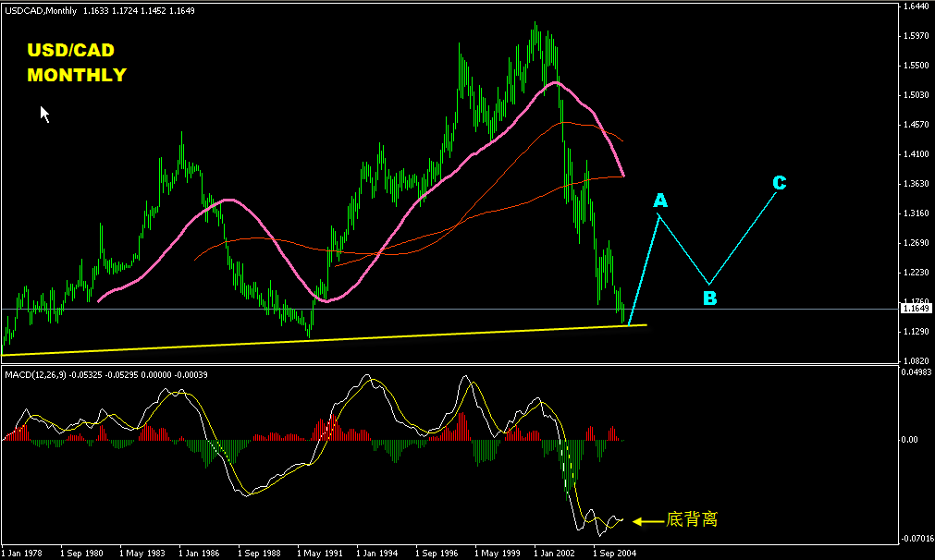Image resolution: width=935 pixels, height=560 pixels.
Task: Click MACD scale zero level 0.00
Action: [911, 440]
